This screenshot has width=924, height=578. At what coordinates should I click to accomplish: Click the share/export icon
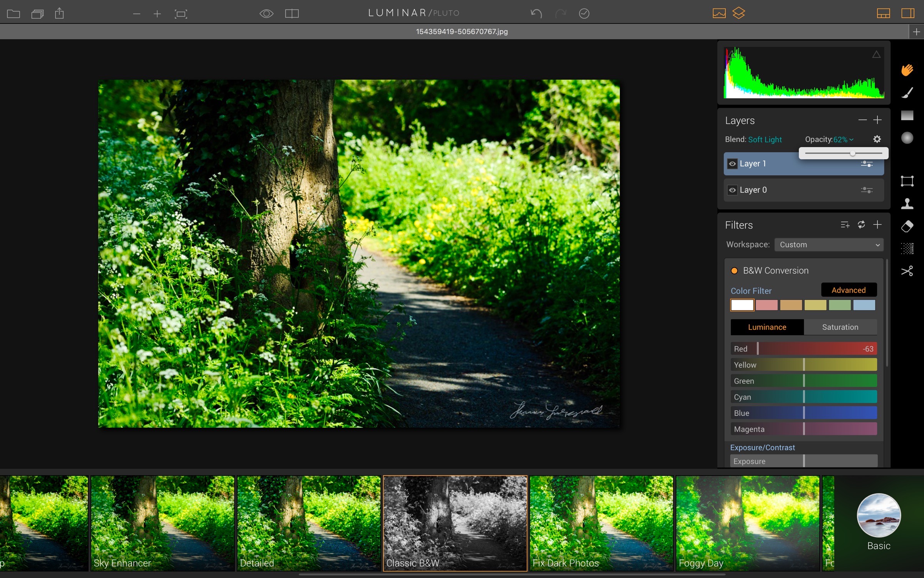pos(59,13)
